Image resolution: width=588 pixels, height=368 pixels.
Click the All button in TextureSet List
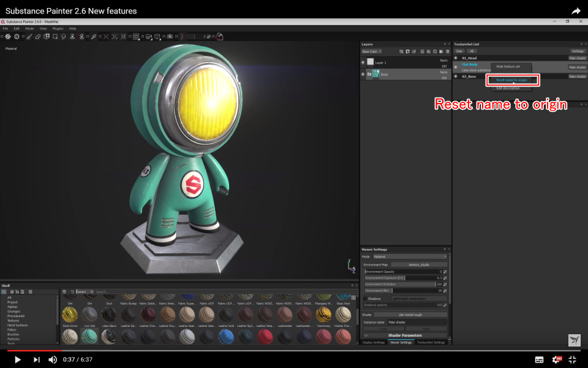472,52
